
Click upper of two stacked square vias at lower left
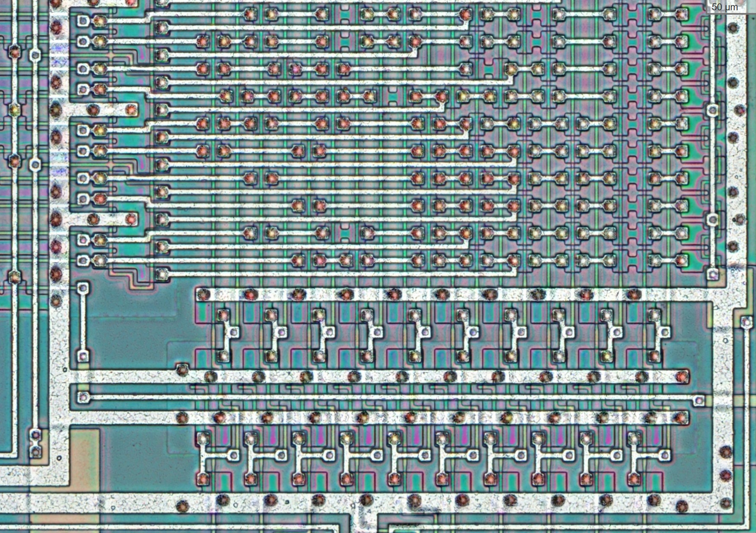[35, 435]
